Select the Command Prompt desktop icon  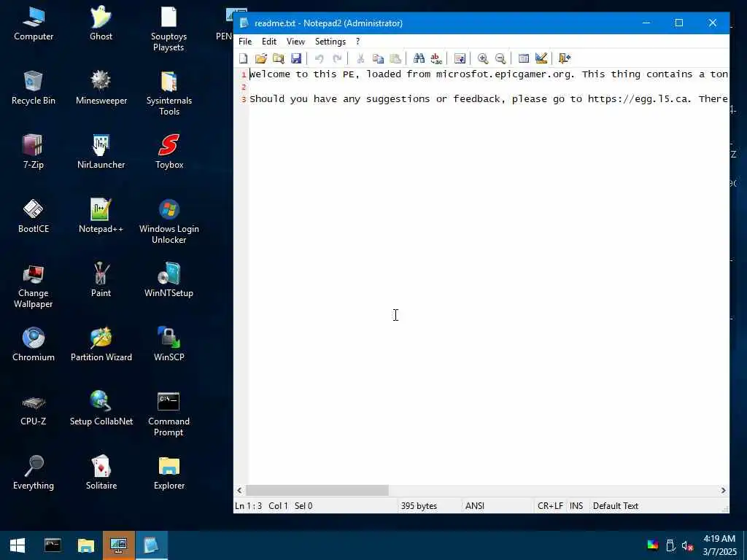pos(169,413)
